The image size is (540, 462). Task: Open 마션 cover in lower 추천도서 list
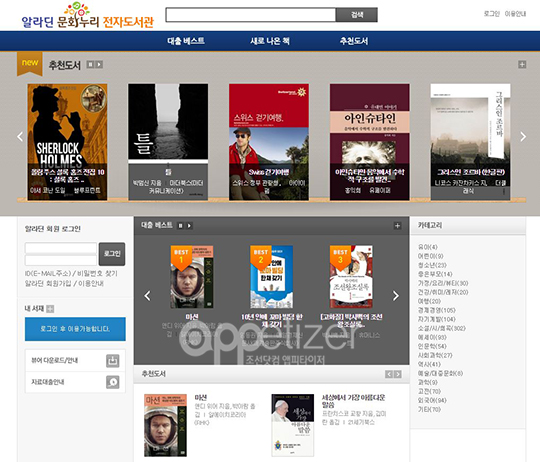click(165, 425)
